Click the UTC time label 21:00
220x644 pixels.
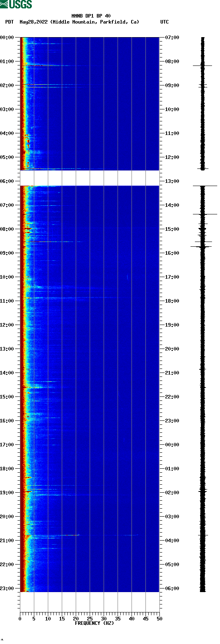[172, 373]
